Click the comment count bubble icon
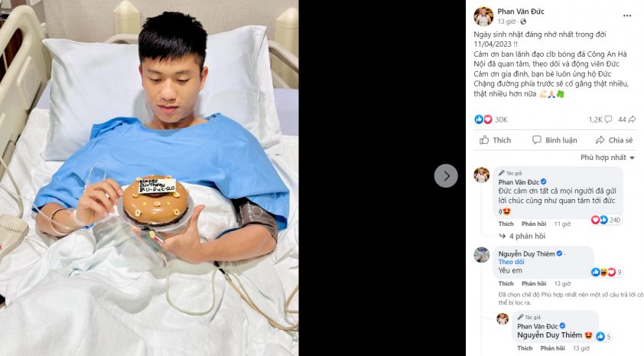The image size is (644, 356). click(608, 119)
